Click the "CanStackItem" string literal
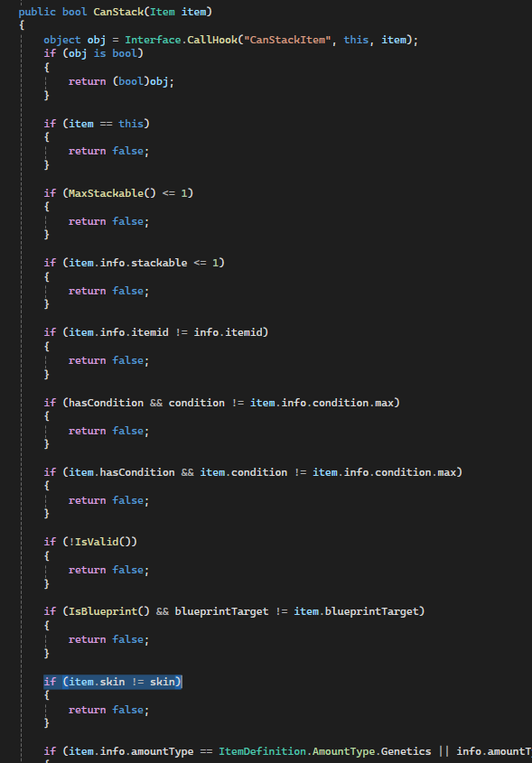Viewport: 532px width, 763px height. click(287, 40)
